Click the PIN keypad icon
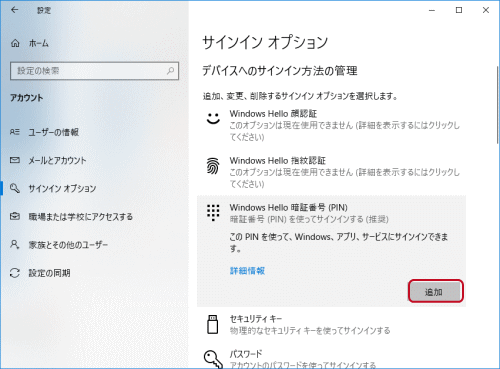 (213, 212)
